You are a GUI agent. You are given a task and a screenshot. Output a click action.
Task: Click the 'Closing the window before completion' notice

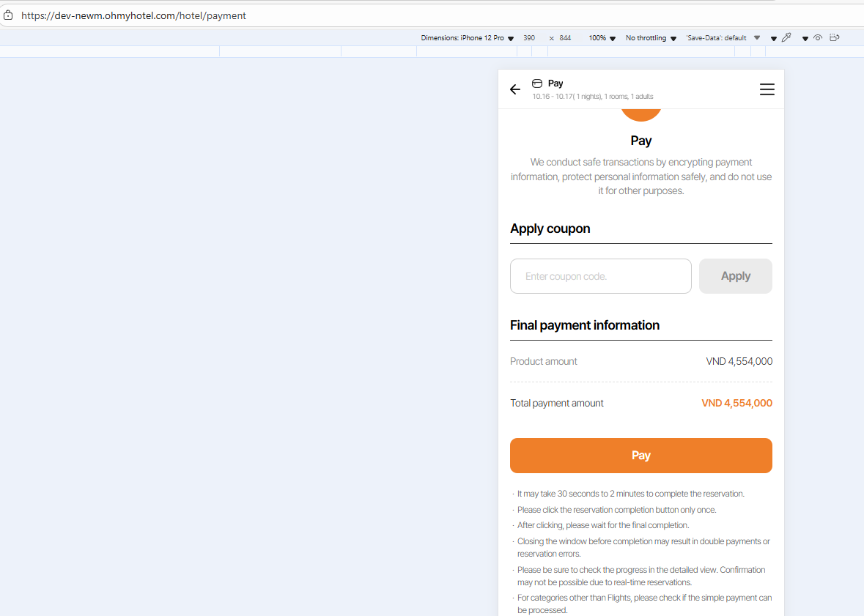point(643,548)
